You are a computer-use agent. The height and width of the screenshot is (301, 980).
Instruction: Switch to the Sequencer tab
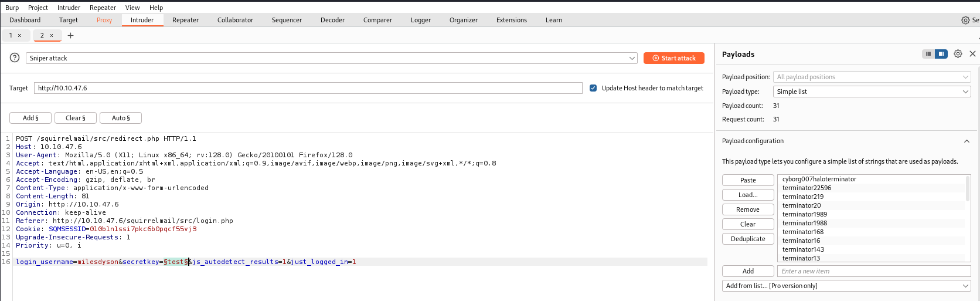pos(287,20)
